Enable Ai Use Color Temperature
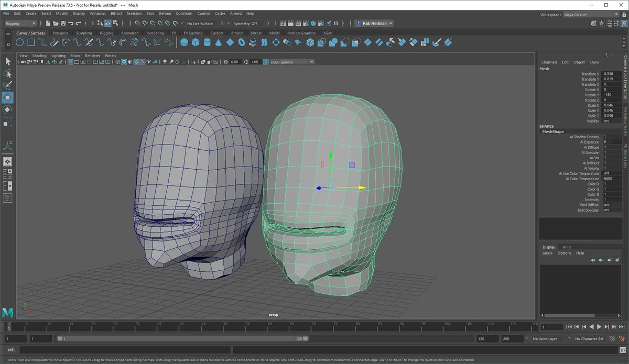 tap(608, 173)
